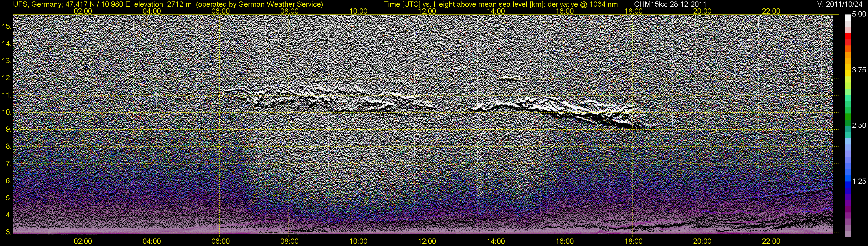Click the 14:00 label on the top time axis

(496, 11)
